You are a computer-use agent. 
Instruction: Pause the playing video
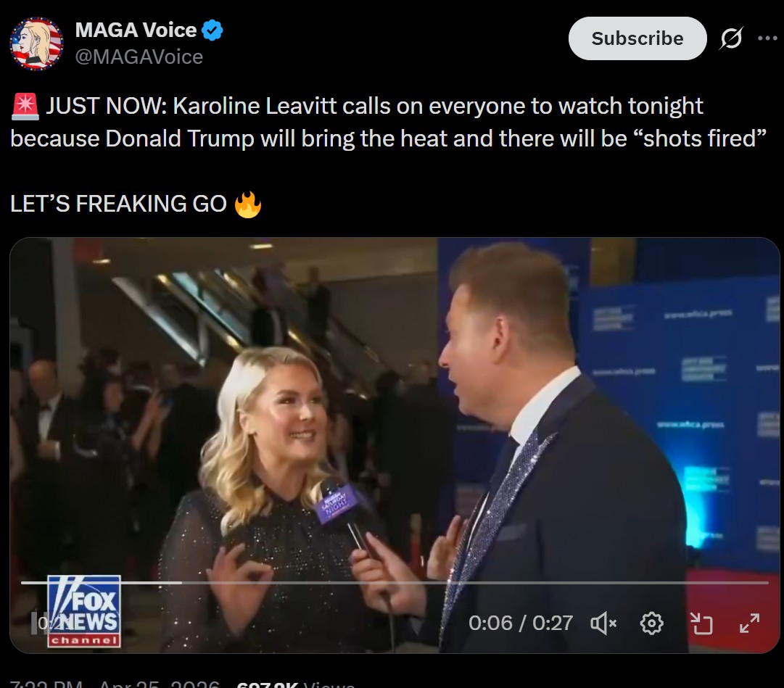click(35, 623)
